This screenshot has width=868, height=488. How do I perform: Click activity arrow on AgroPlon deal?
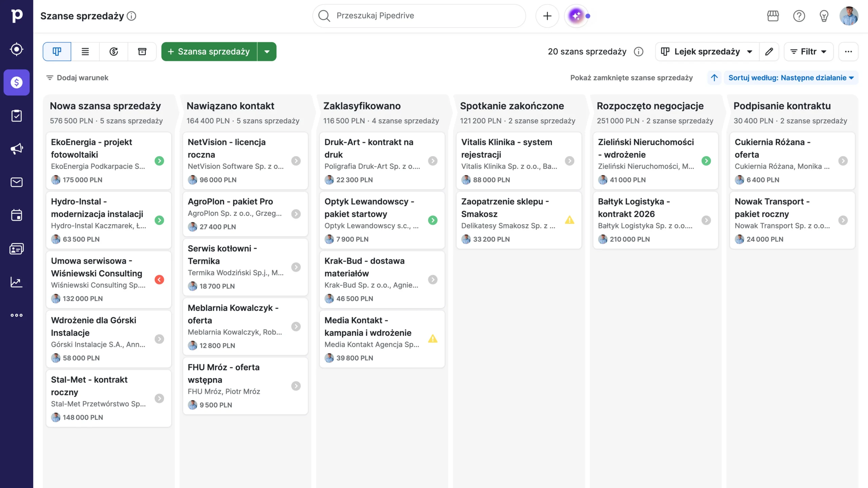click(x=296, y=214)
